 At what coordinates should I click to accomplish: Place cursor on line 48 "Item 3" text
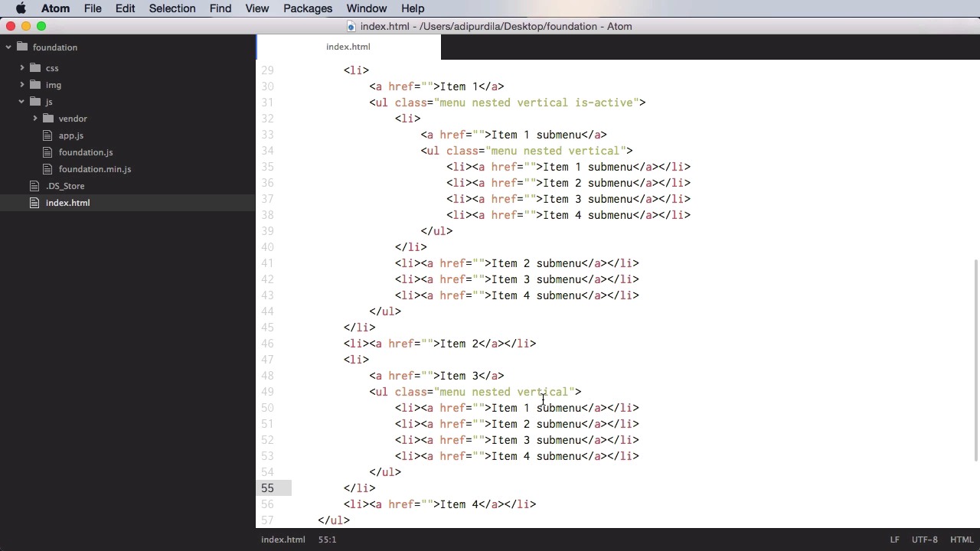point(459,376)
